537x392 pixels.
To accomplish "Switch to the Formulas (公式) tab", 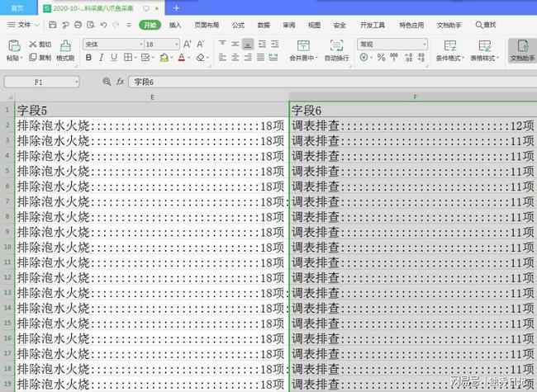I will point(238,26).
